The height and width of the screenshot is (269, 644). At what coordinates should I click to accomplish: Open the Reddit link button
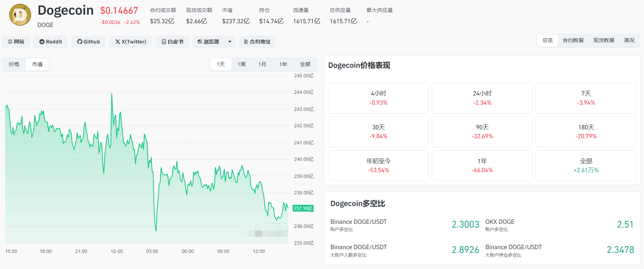click(x=51, y=42)
